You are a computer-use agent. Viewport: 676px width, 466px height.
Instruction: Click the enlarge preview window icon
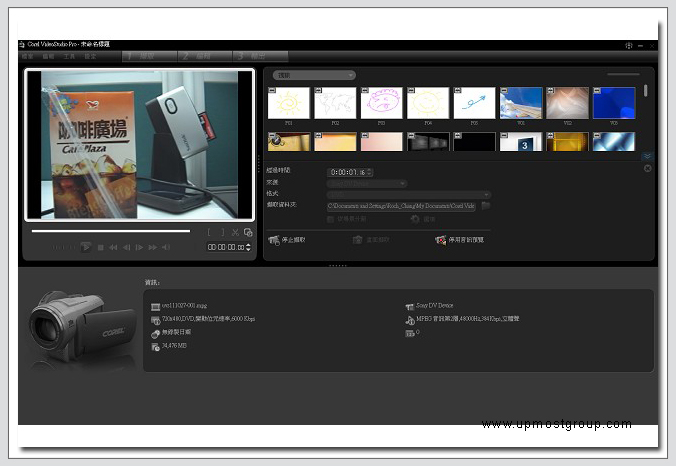pos(248,232)
